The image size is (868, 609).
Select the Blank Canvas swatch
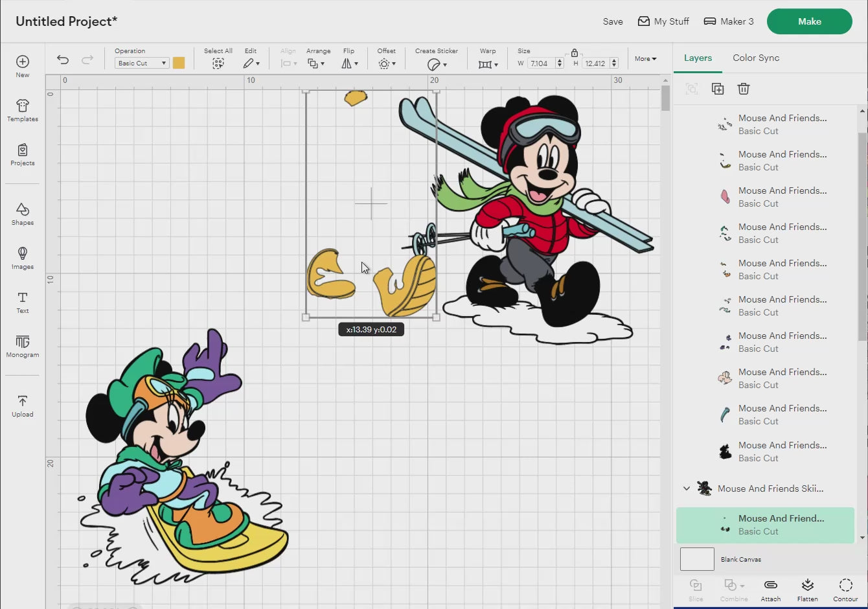point(697,559)
